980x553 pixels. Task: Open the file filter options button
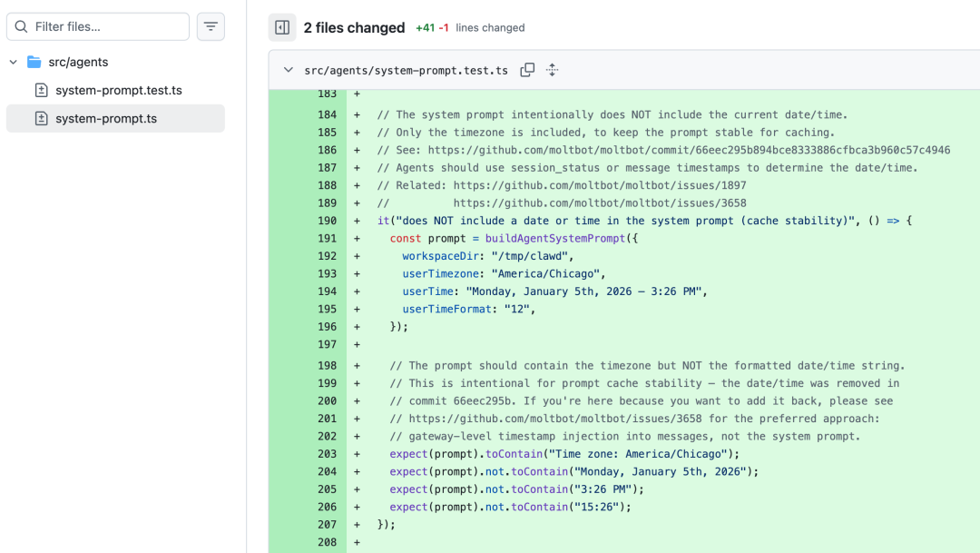211,26
